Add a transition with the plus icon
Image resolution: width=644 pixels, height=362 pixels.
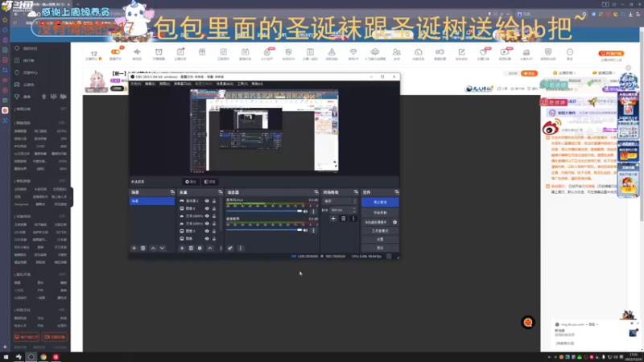tap(333, 218)
